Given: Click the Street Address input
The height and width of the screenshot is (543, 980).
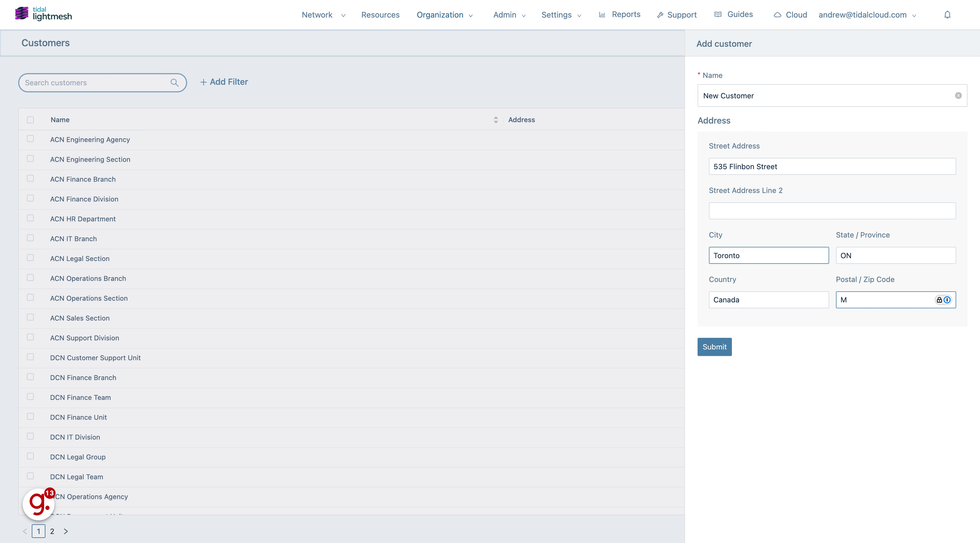Looking at the screenshot, I should 832,167.
